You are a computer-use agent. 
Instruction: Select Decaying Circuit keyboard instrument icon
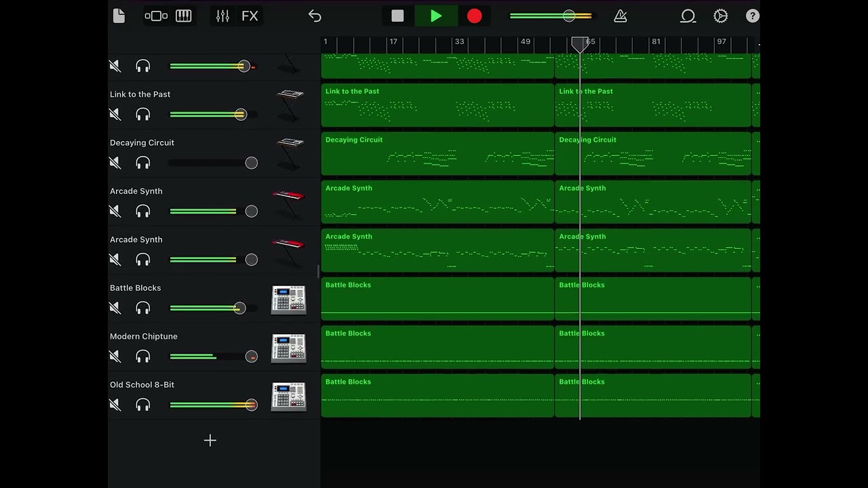tap(290, 154)
